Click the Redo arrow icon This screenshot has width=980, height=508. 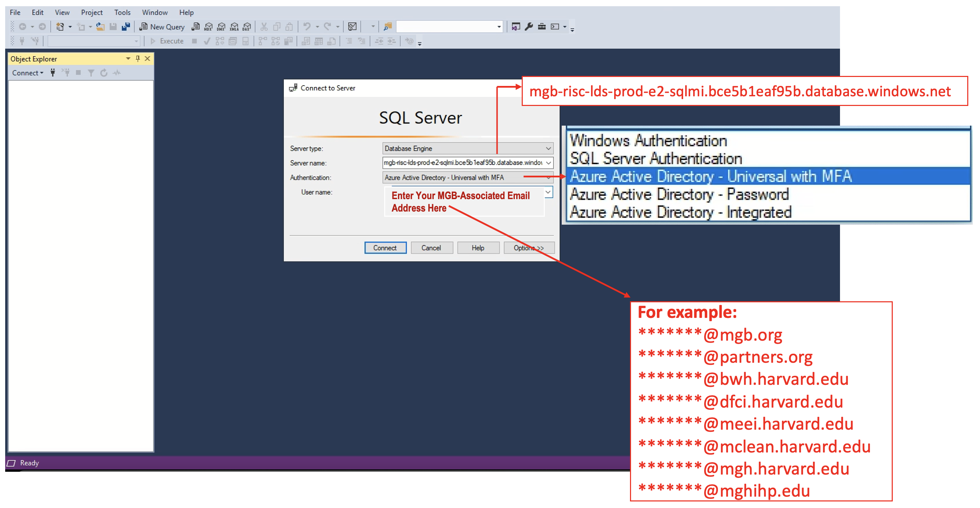point(328,27)
